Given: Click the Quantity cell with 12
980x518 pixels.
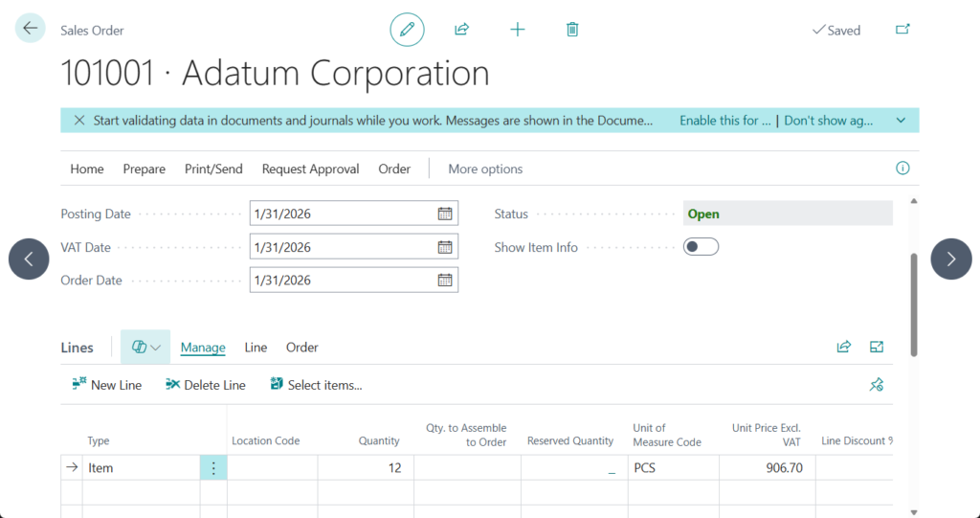Looking at the screenshot, I should pyautogui.click(x=366, y=468).
